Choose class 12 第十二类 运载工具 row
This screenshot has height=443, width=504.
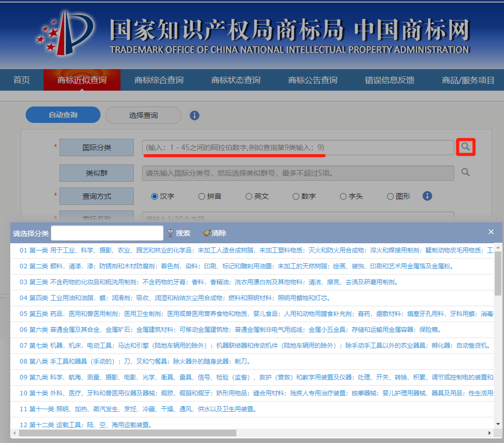click(252, 424)
